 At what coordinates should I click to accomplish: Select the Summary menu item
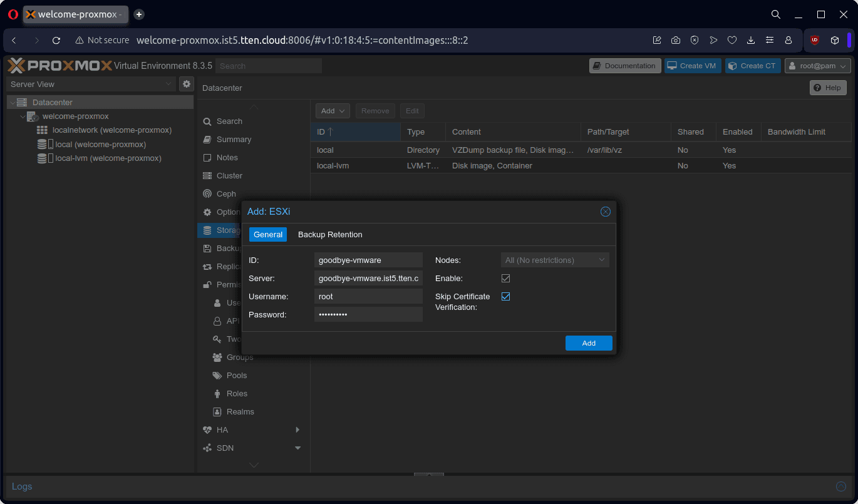tap(234, 140)
